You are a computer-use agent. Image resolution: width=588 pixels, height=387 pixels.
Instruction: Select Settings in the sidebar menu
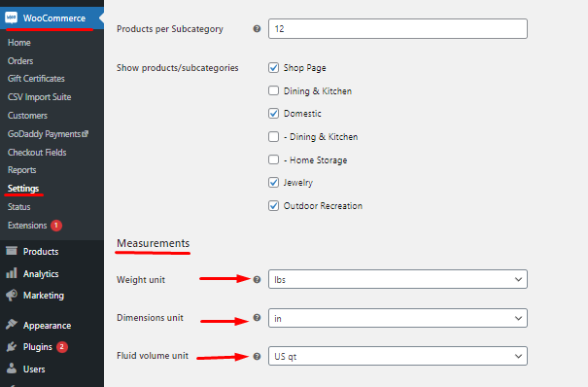(x=23, y=189)
